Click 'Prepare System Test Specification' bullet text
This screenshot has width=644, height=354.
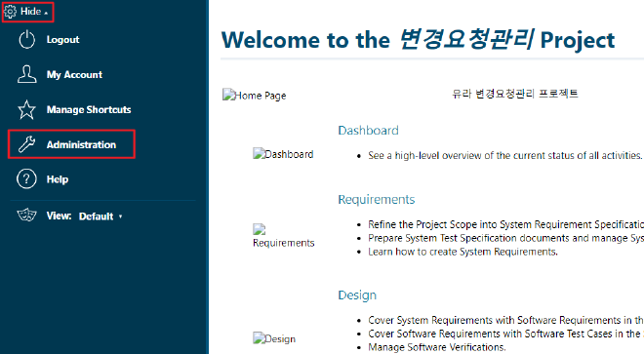click(506, 238)
